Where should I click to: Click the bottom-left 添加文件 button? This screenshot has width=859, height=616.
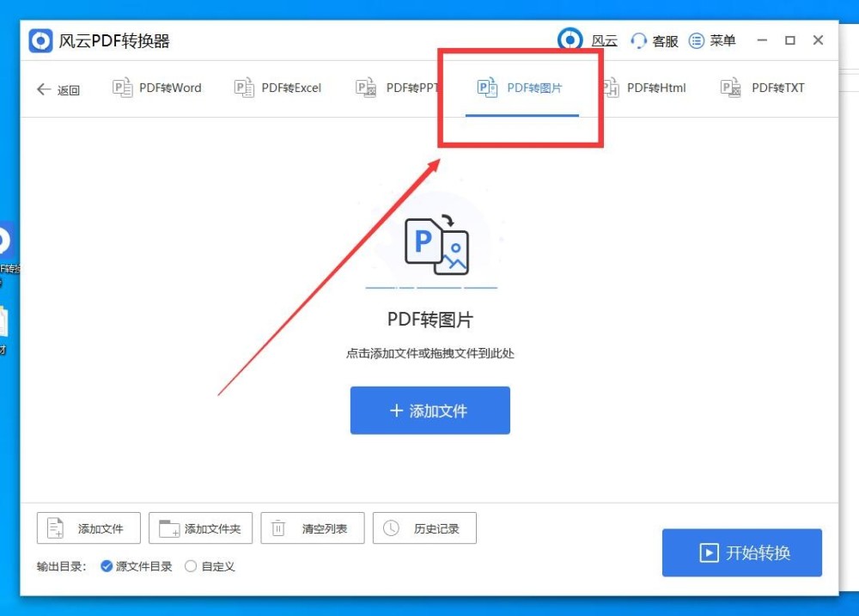pyautogui.click(x=88, y=528)
